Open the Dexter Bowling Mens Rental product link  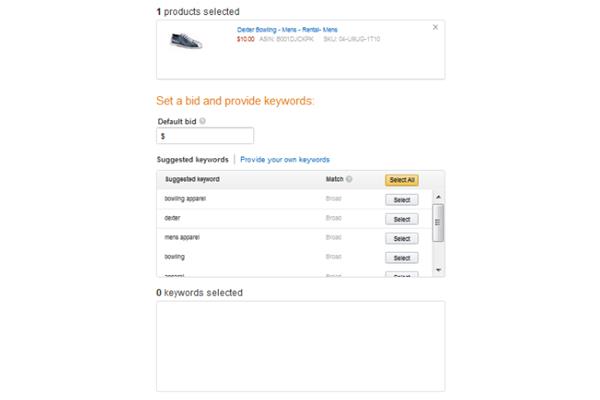[287, 29]
